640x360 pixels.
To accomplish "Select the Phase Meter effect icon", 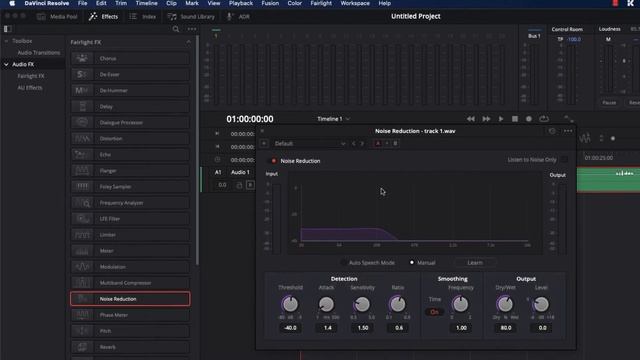I will 82,315.
